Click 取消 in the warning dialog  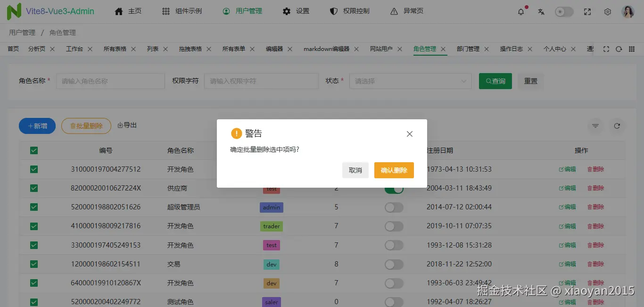[355, 170]
